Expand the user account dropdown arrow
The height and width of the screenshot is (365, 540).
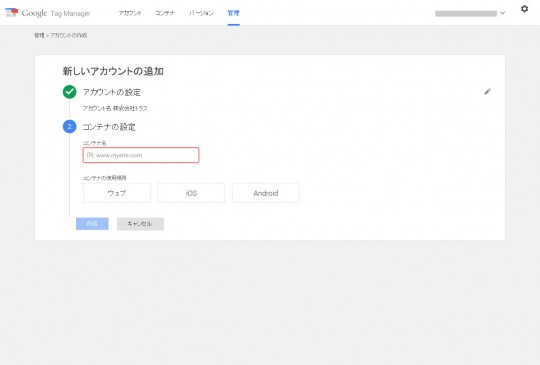pos(502,13)
